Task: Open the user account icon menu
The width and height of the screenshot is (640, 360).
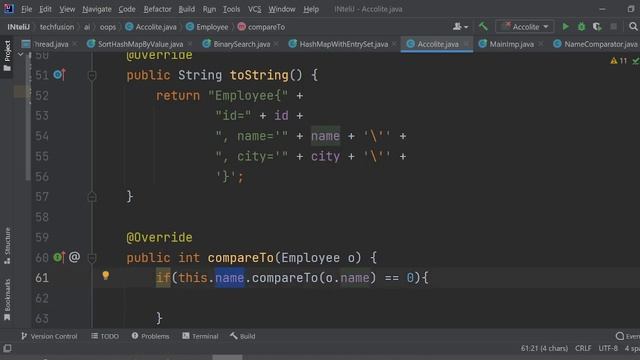Action: (460, 27)
